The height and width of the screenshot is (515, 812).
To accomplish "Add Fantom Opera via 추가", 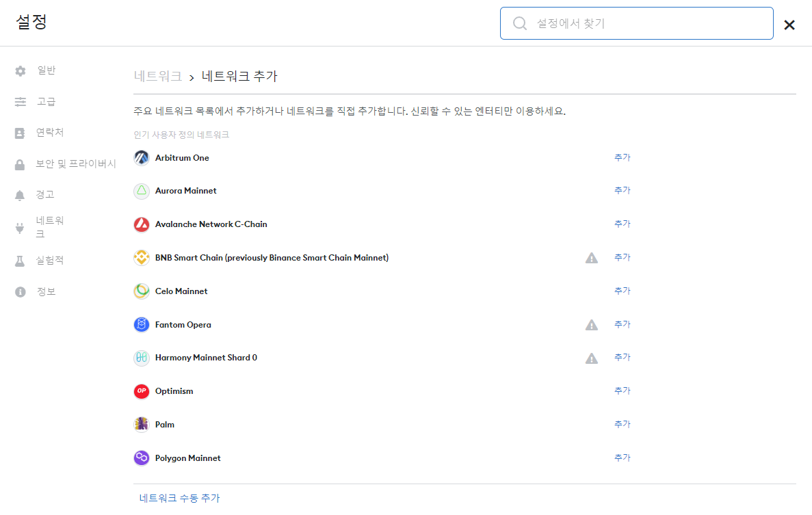I will pyautogui.click(x=622, y=325).
